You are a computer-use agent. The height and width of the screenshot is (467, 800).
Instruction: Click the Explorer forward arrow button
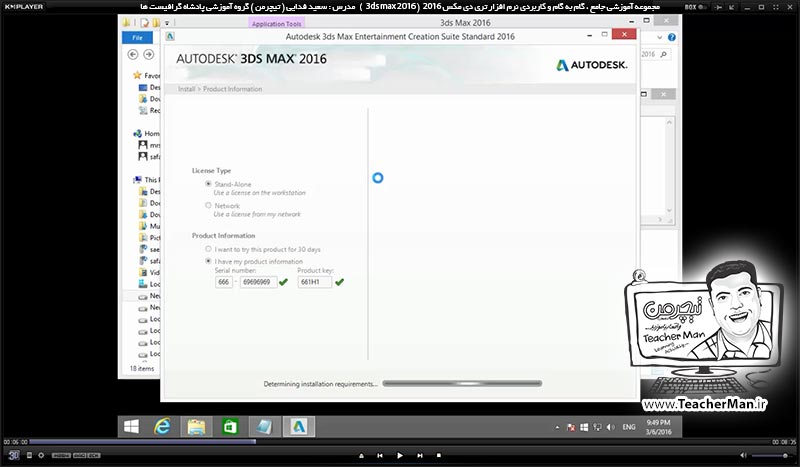tap(148, 54)
